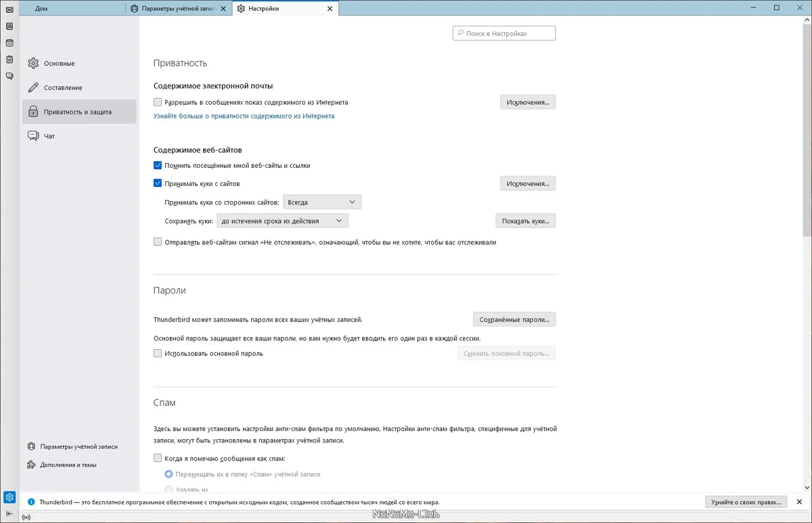Open the Chat space icon in far-left toolbar
The height and width of the screenshot is (523, 812).
[x=9, y=76]
